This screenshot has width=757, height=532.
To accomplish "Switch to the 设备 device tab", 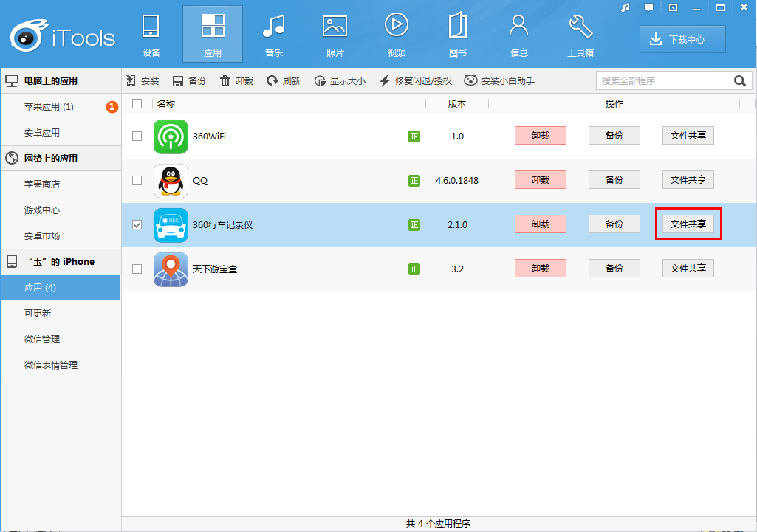I will [x=151, y=34].
